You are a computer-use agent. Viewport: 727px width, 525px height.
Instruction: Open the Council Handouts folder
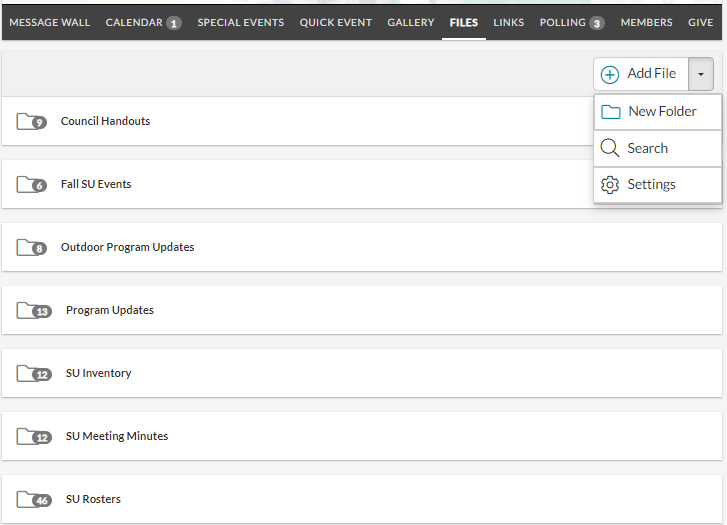362,121
